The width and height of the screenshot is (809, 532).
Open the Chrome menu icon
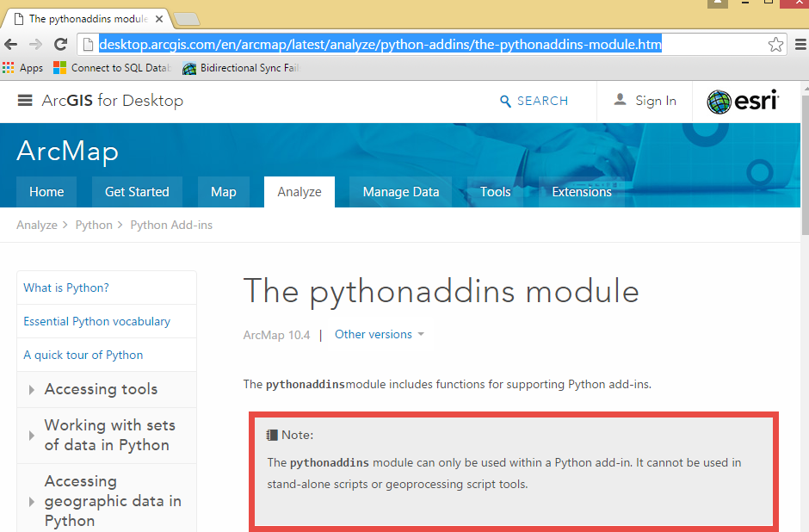click(800, 45)
